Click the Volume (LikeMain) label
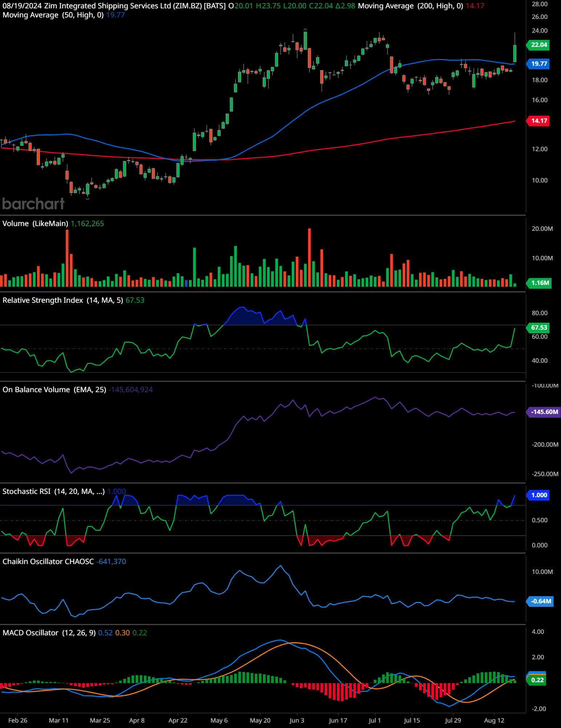 click(x=35, y=224)
